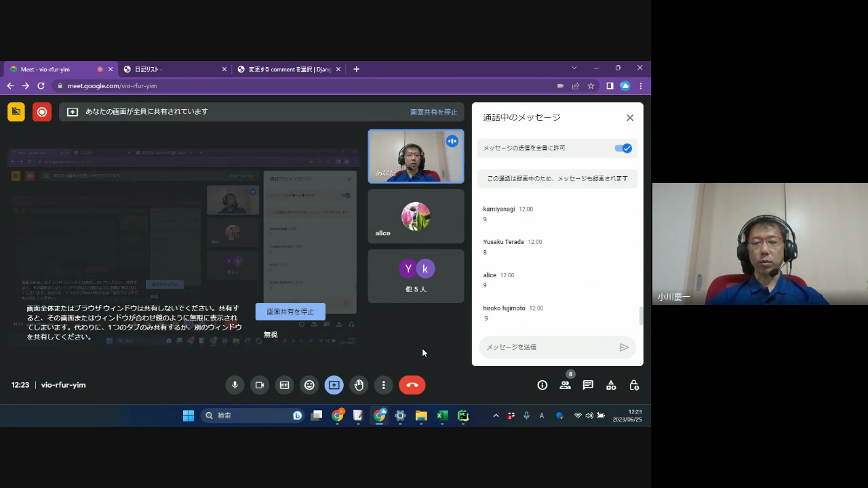Click 画面共有を停止 link in banner

tap(433, 112)
